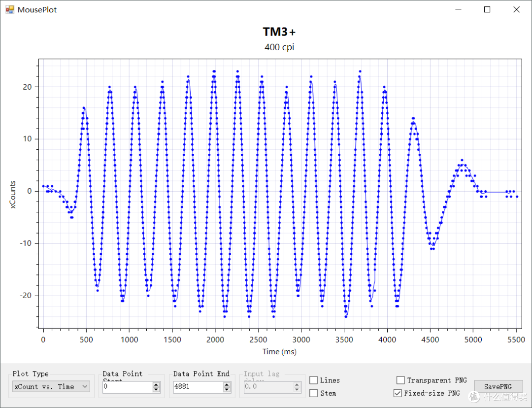Click the 2000 tick label on time axis
Viewport: 532px width, 408px height.
(x=215, y=340)
